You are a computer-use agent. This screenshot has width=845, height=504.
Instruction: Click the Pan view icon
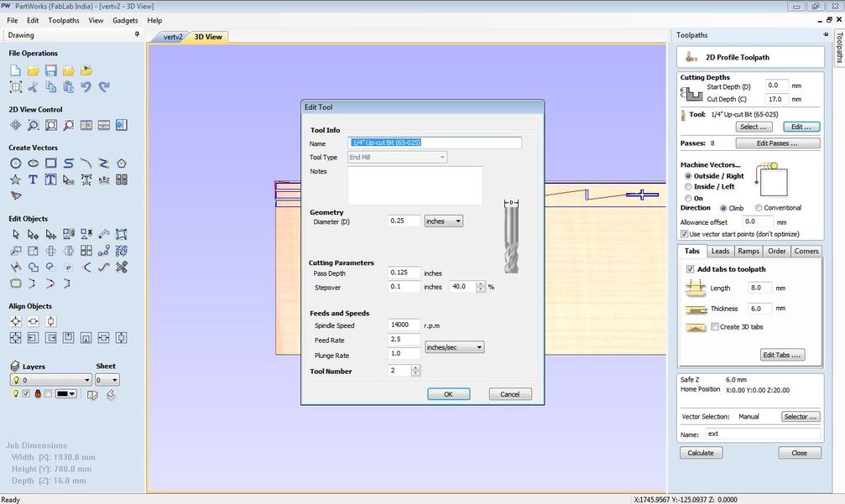[16, 126]
